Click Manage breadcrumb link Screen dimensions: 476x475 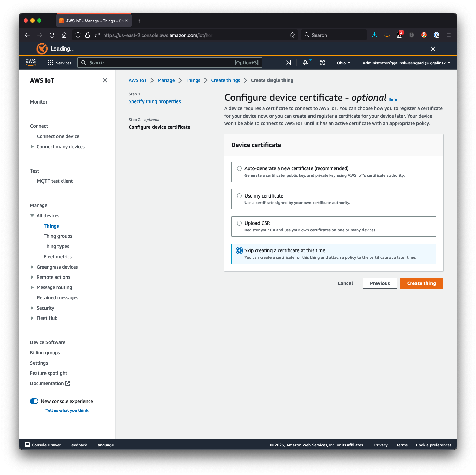(x=166, y=80)
